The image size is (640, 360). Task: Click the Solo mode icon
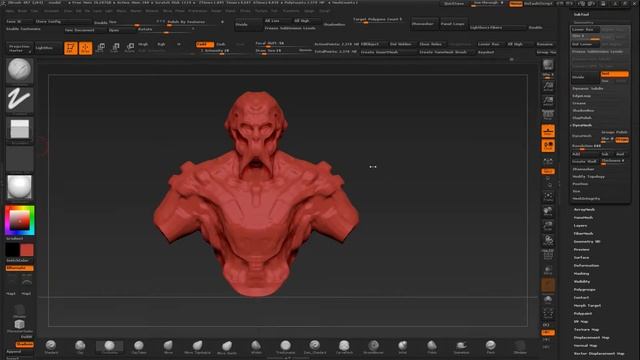548,300
